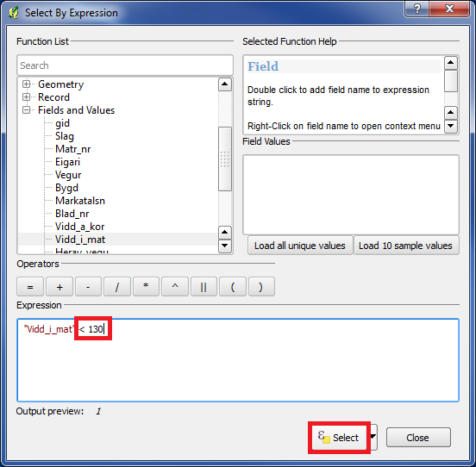Screen dimensions: 476x467
Task: Click the open parenthesis operator button
Action: click(x=233, y=286)
